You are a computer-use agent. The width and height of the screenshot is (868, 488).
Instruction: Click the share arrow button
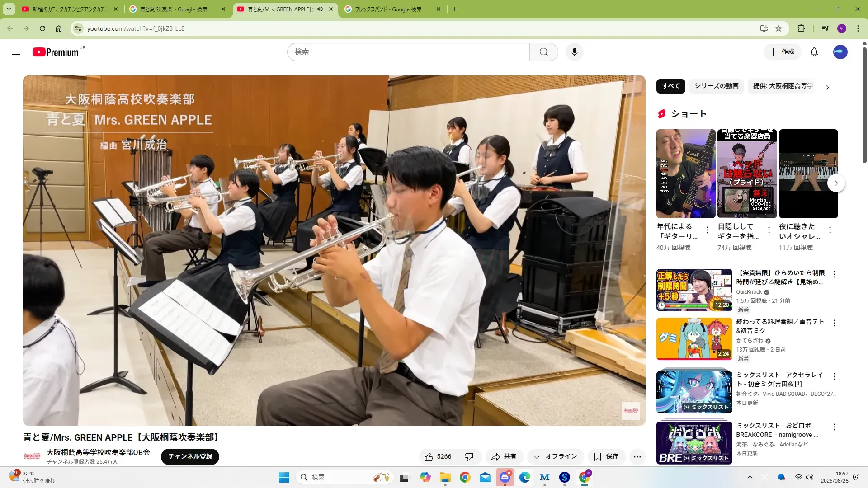504,457
